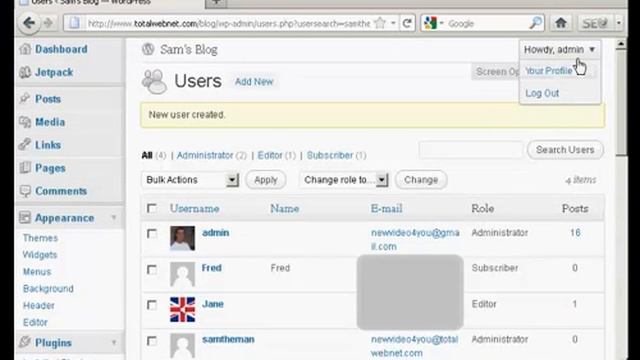Open Editor under Appearance
The height and width of the screenshot is (360, 640).
(35, 322)
